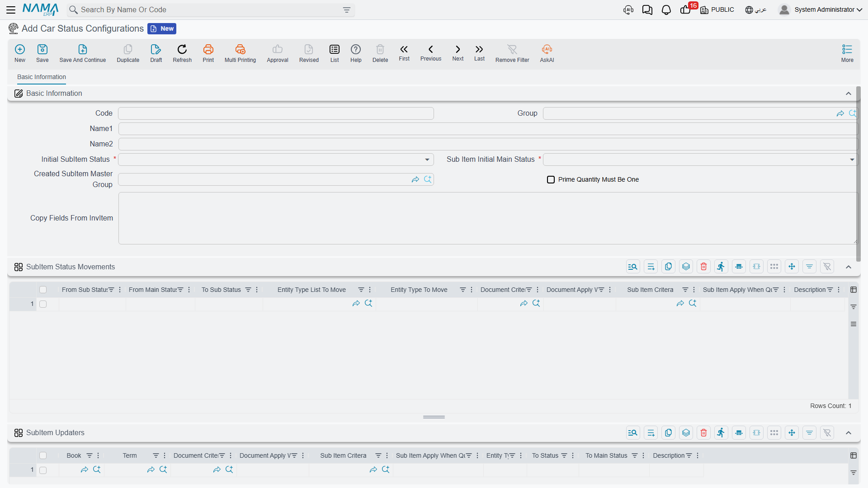Open the List view
The width and height of the screenshot is (868, 488).
coord(335,53)
